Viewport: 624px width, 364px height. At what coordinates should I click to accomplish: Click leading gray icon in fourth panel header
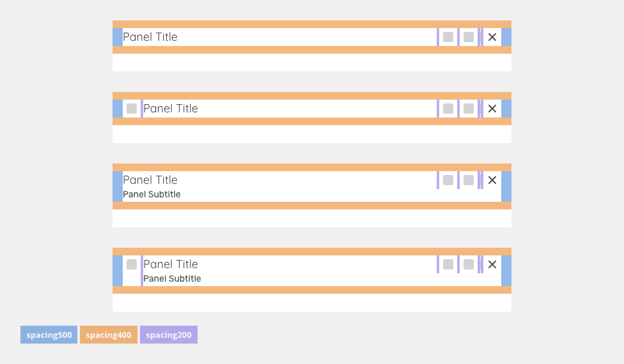(x=131, y=264)
